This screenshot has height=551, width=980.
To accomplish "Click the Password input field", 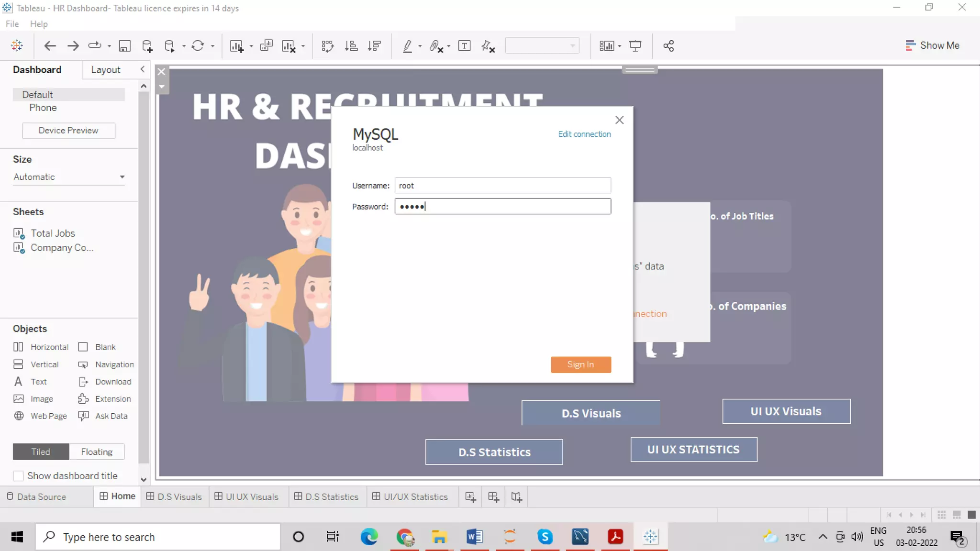I will point(502,207).
